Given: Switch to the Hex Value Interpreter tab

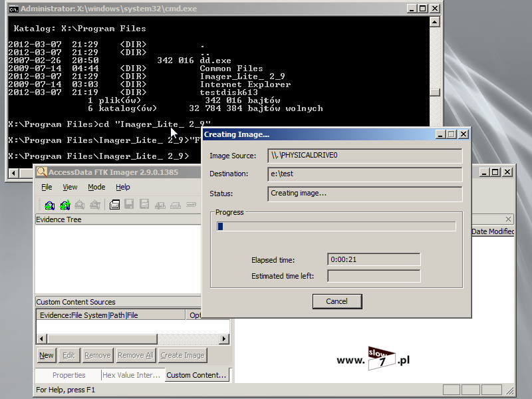Looking at the screenshot, I should point(131,375).
